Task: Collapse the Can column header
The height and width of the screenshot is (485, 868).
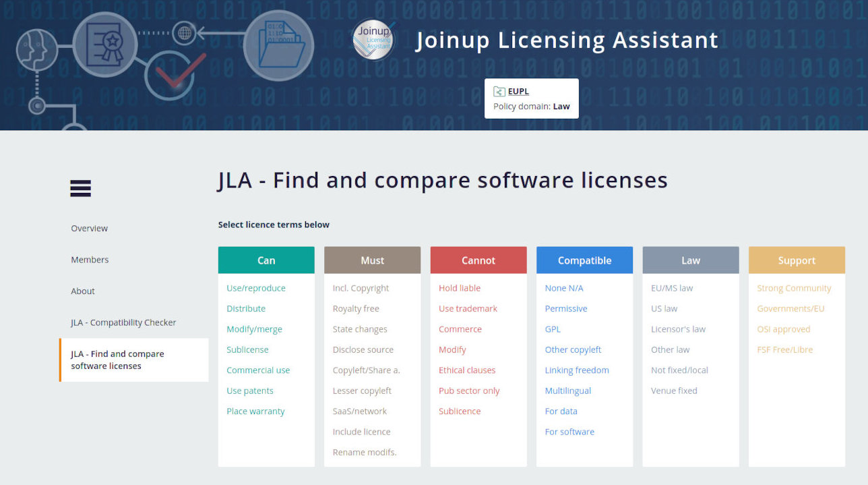Action: 266,260
